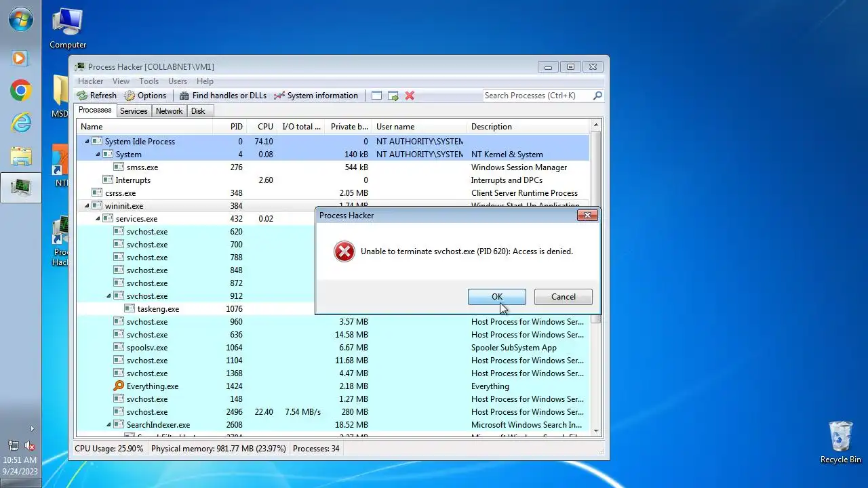Viewport: 868px width, 488px height.
Task: Sort by the I/O total column header
Action: point(301,127)
